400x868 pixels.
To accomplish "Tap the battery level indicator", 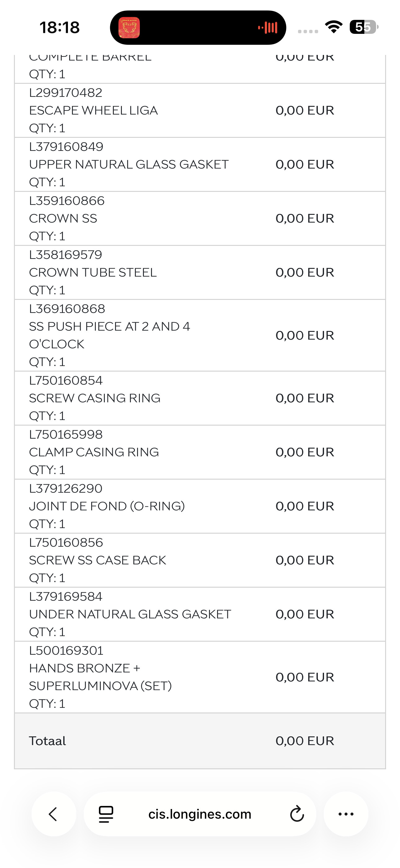I will pyautogui.click(x=364, y=27).
